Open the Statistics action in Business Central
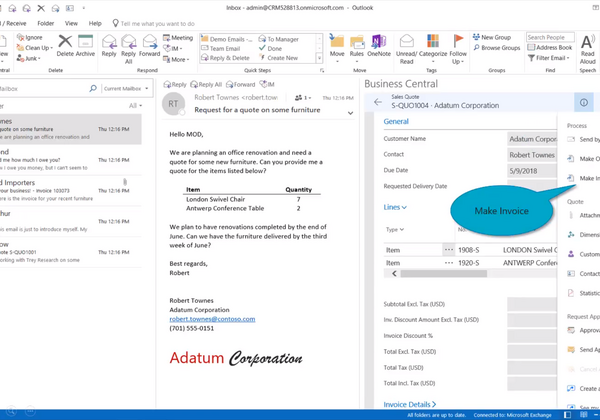This screenshot has height=420, width=600. 584,293
